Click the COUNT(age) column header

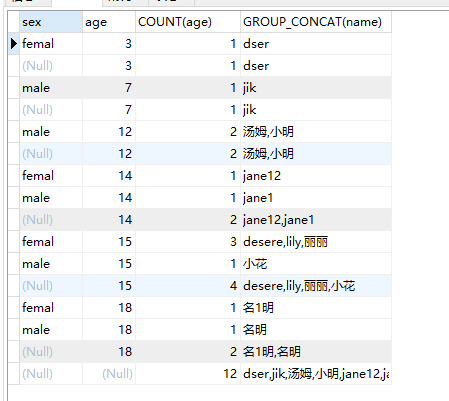click(188, 22)
